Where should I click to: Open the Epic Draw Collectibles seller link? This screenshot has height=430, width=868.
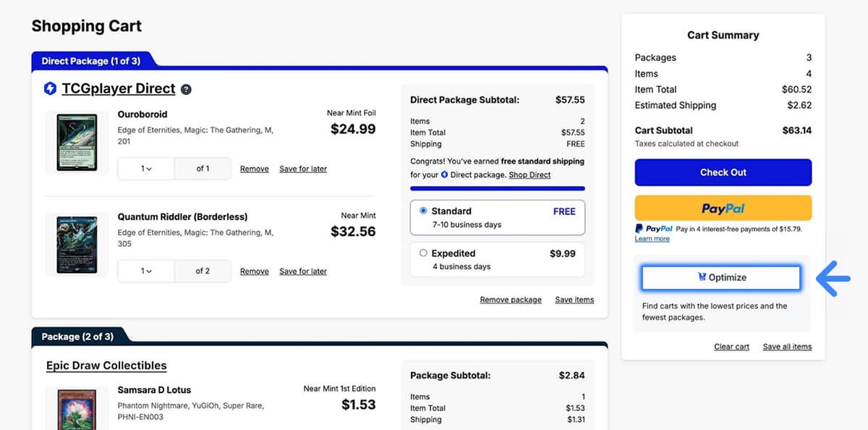(x=106, y=366)
